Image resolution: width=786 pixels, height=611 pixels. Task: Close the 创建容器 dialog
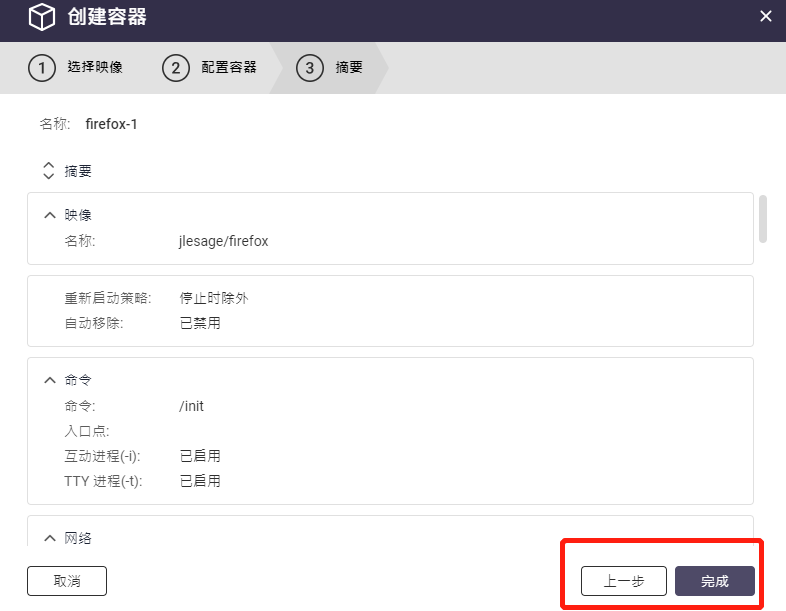[x=766, y=16]
